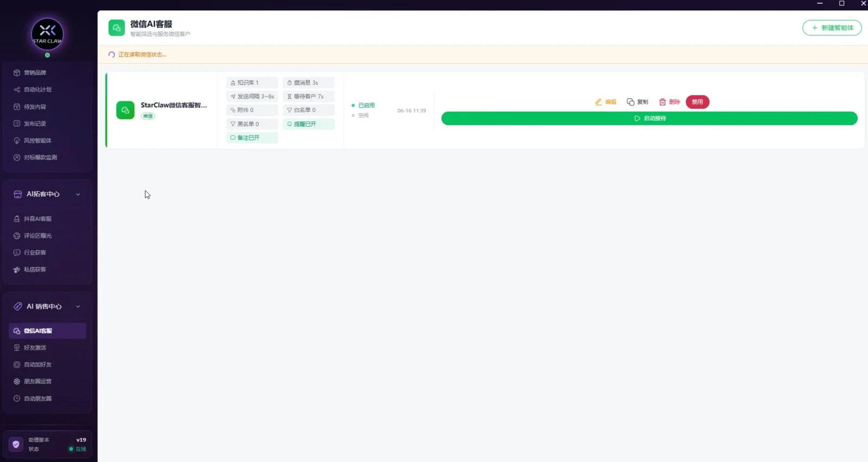Click the Star Claw logo avatar

(x=47, y=34)
